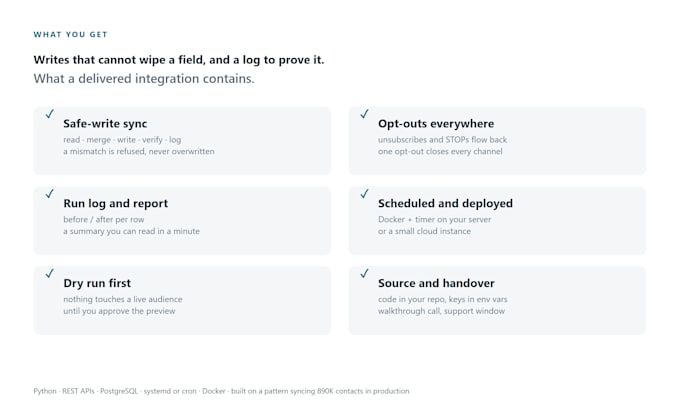
Task: Click the headline about writes that cannot wipe a field
Action: pyautogui.click(x=179, y=60)
